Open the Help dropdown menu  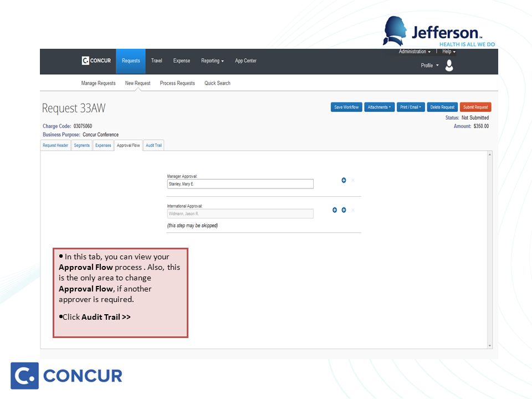coord(449,52)
